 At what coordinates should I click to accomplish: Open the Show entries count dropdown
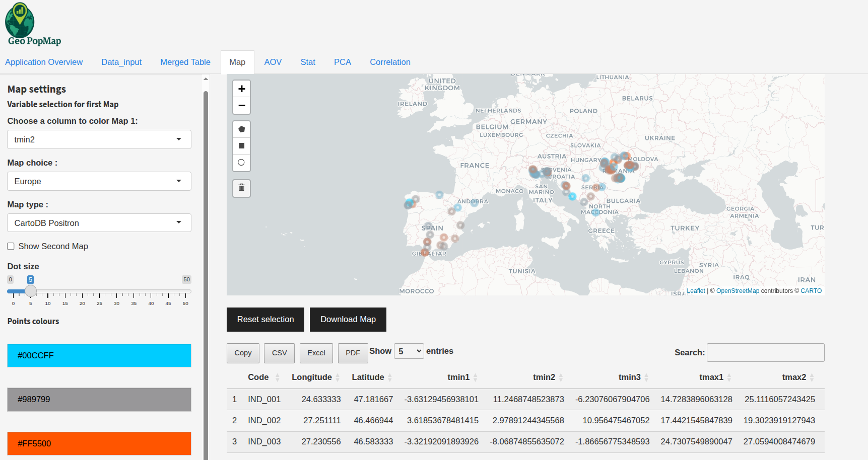click(409, 351)
